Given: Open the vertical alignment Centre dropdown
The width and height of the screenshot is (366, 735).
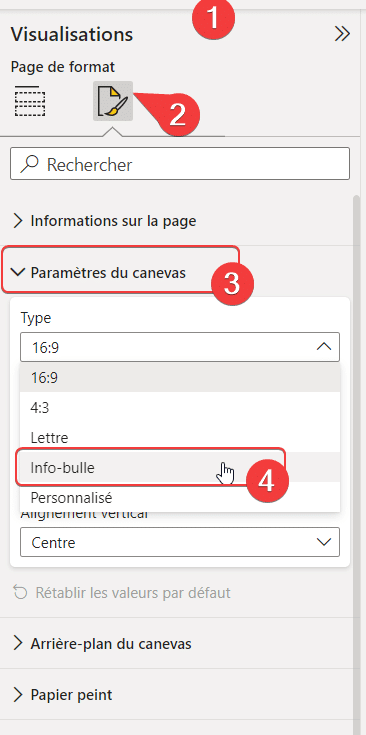Looking at the screenshot, I should [180, 542].
